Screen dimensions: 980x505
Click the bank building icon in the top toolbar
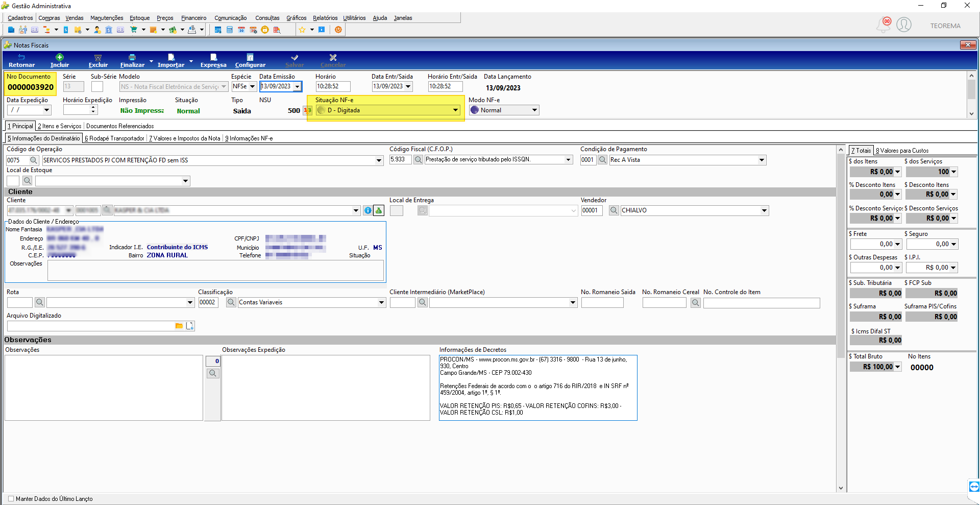tap(109, 30)
